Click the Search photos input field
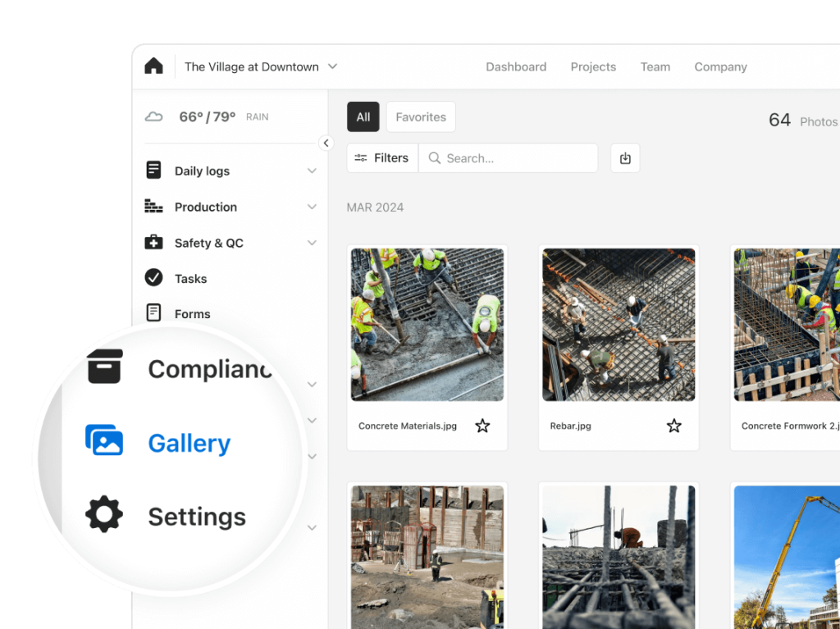This screenshot has width=840, height=629. 508,158
